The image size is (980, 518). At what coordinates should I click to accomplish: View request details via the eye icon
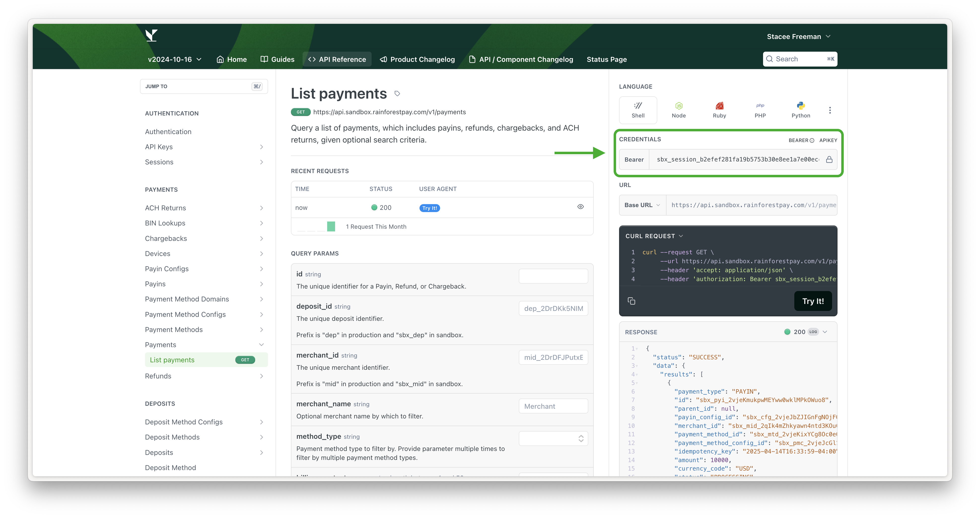point(581,207)
